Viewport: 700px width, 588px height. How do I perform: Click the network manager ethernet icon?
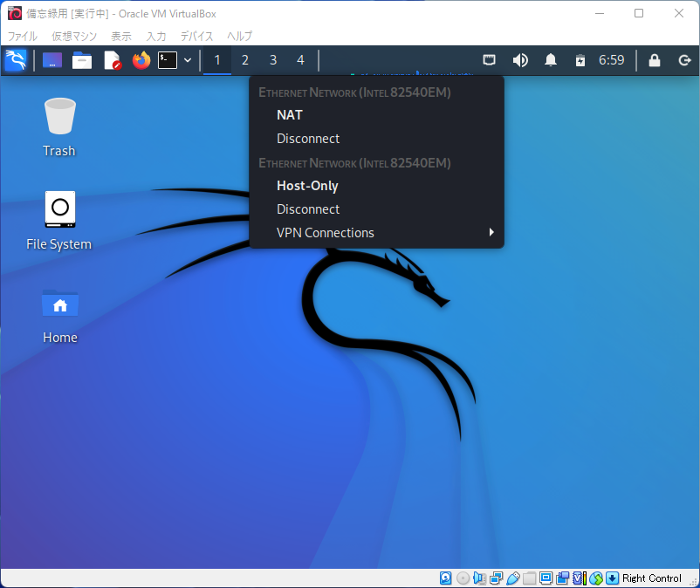pyautogui.click(x=490, y=60)
